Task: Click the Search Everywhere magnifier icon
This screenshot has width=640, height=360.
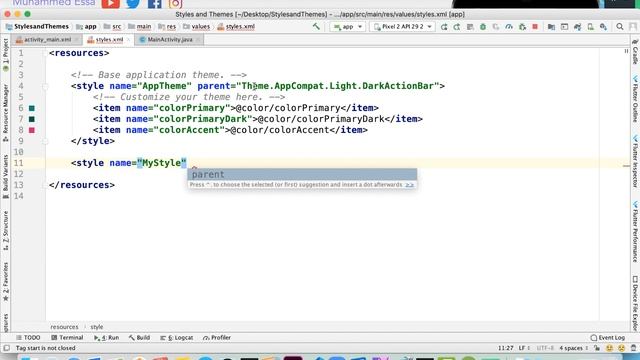Action: [x=620, y=27]
